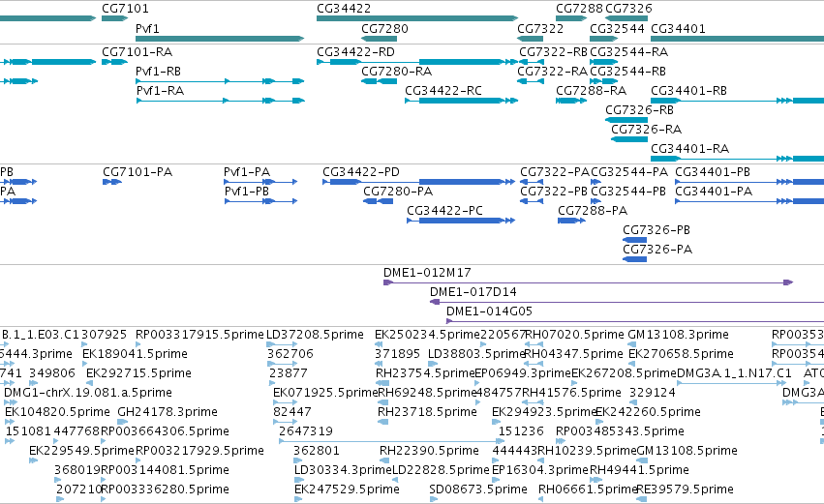Click the CG7322-RB transcript label
824x504 pixels.
(x=553, y=52)
